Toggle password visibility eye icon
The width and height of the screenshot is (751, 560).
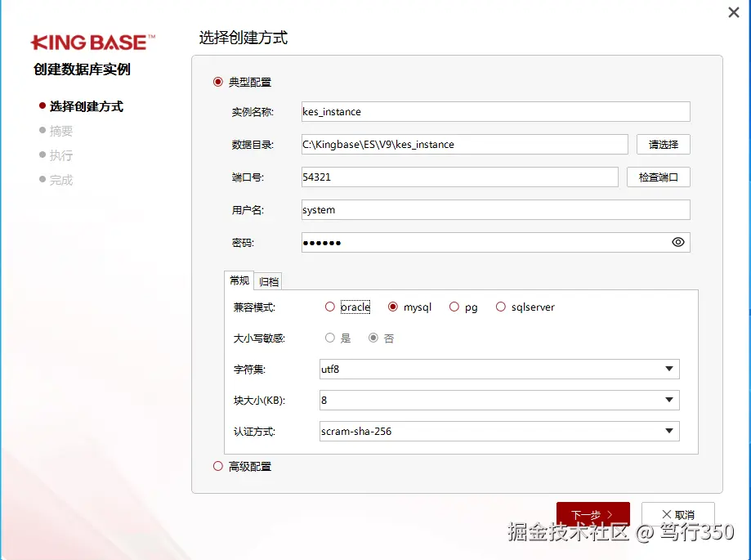(x=677, y=243)
